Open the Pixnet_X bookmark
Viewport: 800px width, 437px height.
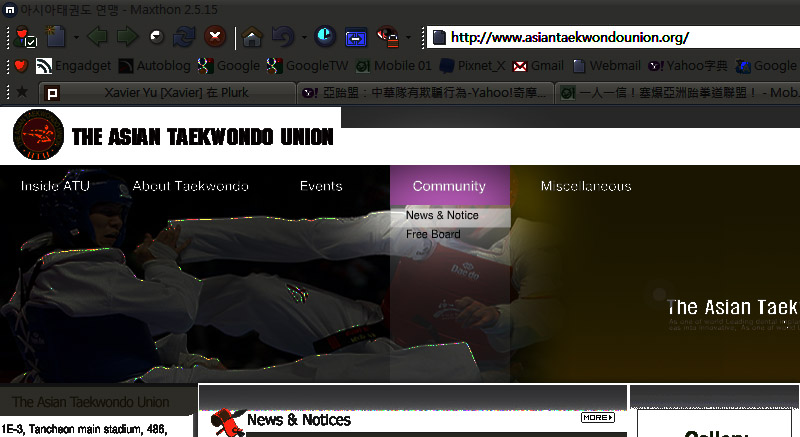pos(472,66)
